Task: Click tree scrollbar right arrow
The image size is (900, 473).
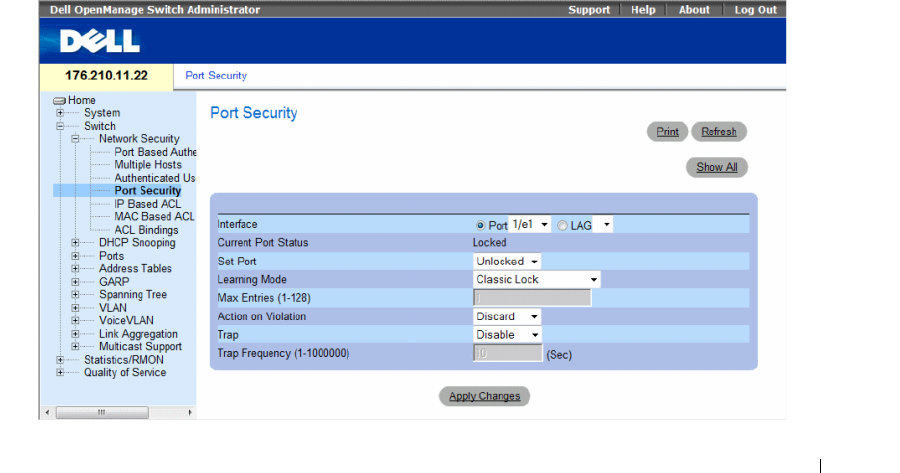Action: click(x=190, y=412)
